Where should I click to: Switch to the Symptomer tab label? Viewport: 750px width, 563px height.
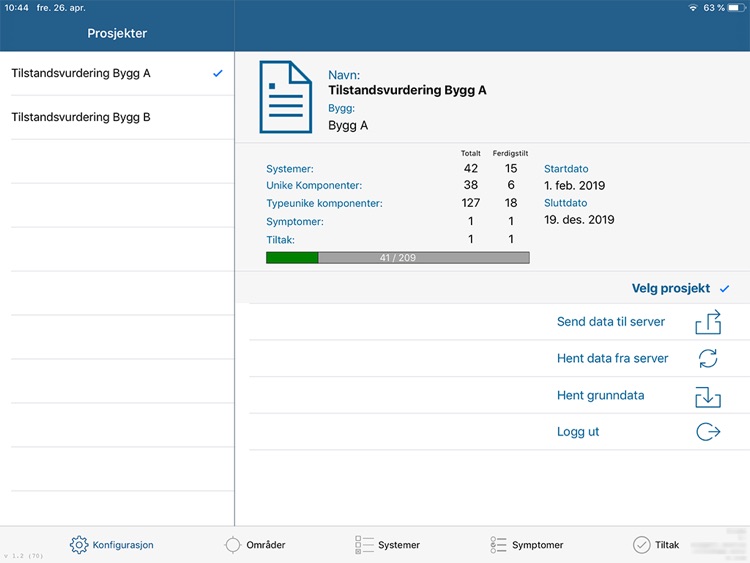(x=538, y=545)
